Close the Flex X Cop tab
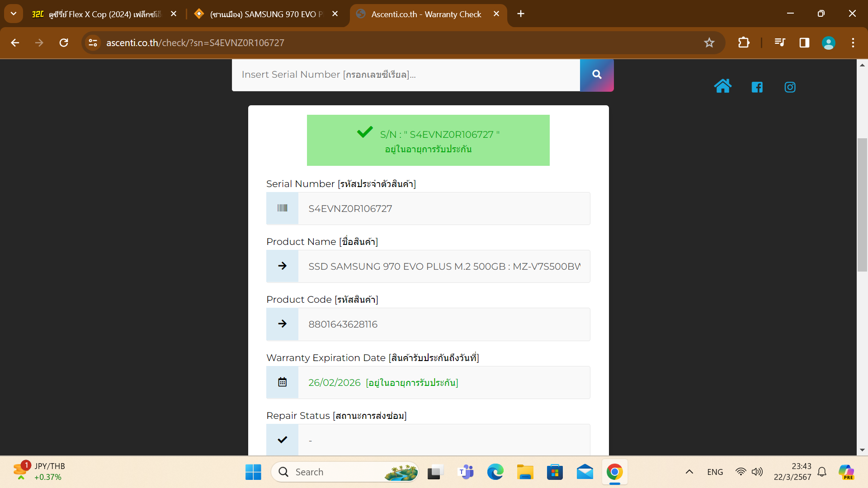The image size is (868, 488). click(174, 14)
